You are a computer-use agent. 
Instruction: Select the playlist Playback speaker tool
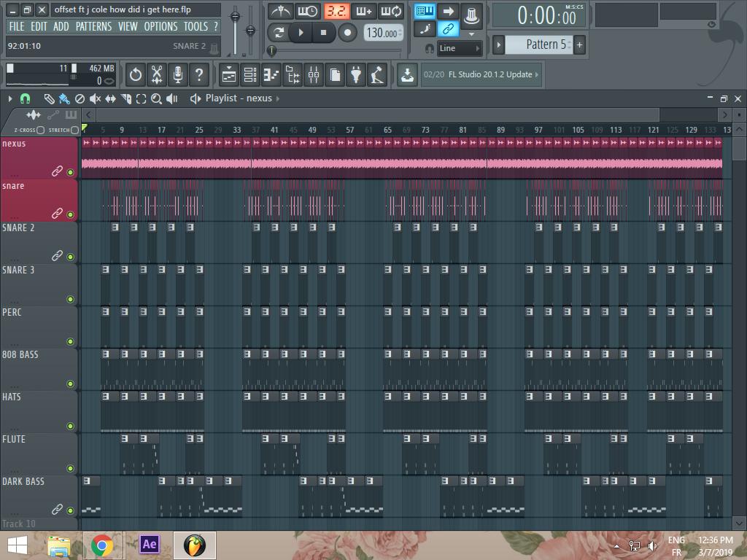pos(172,98)
